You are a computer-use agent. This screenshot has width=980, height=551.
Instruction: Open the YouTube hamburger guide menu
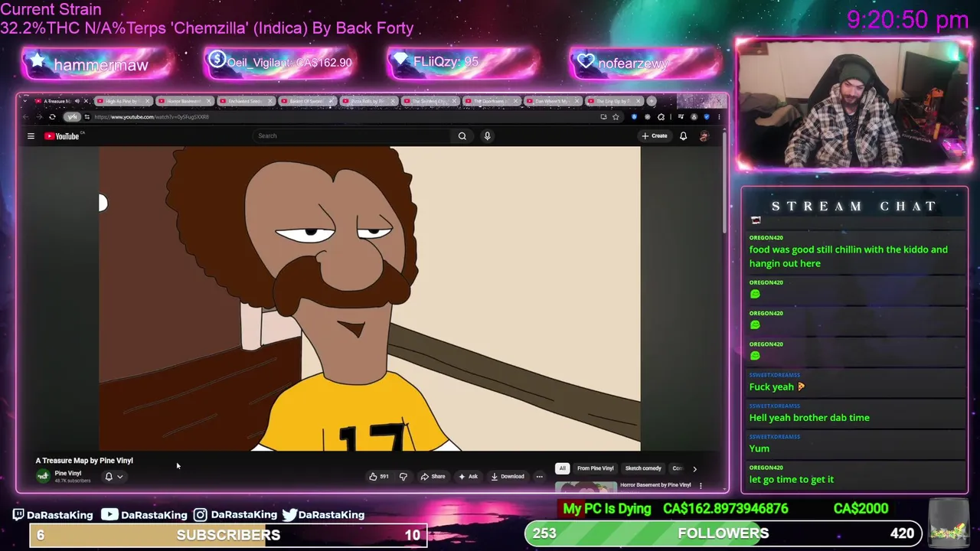pyautogui.click(x=31, y=136)
